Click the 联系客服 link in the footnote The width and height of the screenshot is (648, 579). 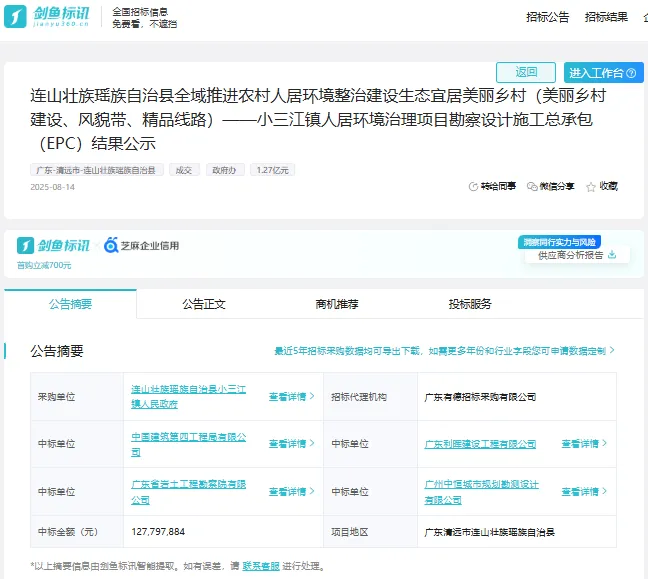[x=261, y=566]
